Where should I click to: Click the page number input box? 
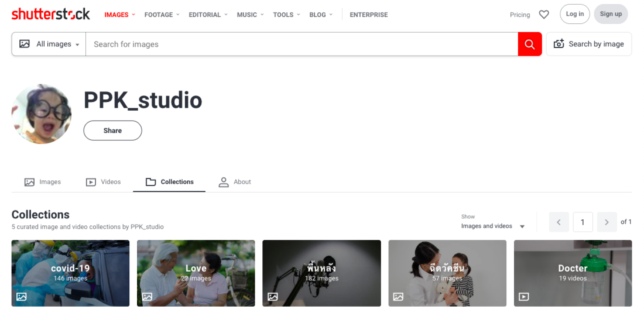[x=583, y=222]
